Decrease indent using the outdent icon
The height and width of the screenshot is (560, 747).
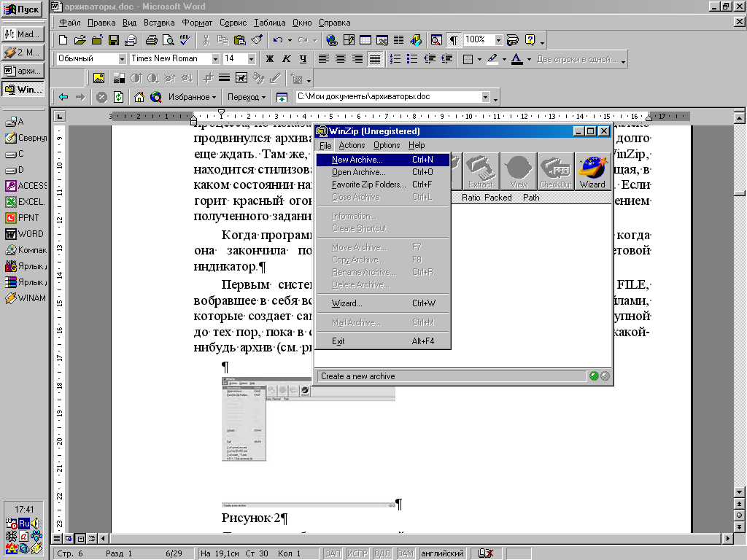click(429, 59)
